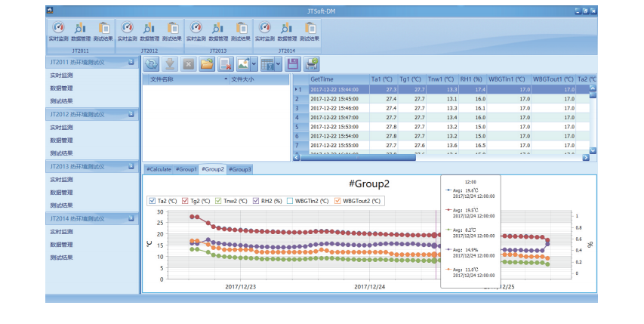644x324 pixels.
Task: Click the refresh icon in the file toolbar
Action: point(151,65)
